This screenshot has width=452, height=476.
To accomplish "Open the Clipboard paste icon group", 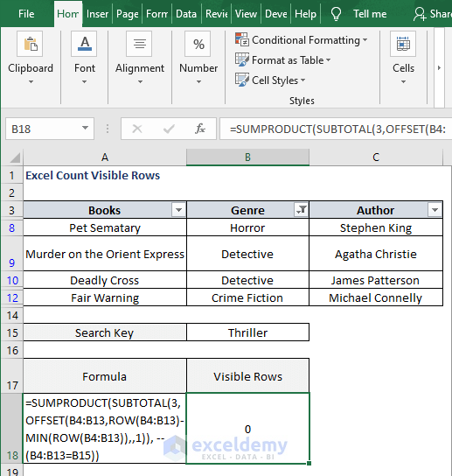I will click(x=30, y=44).
